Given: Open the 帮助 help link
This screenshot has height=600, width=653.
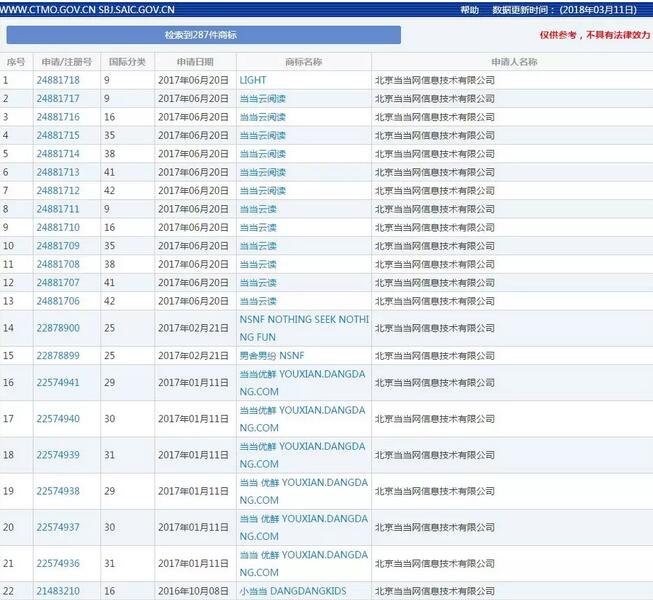Looking at the screenshot, I should tap(469, 10).
